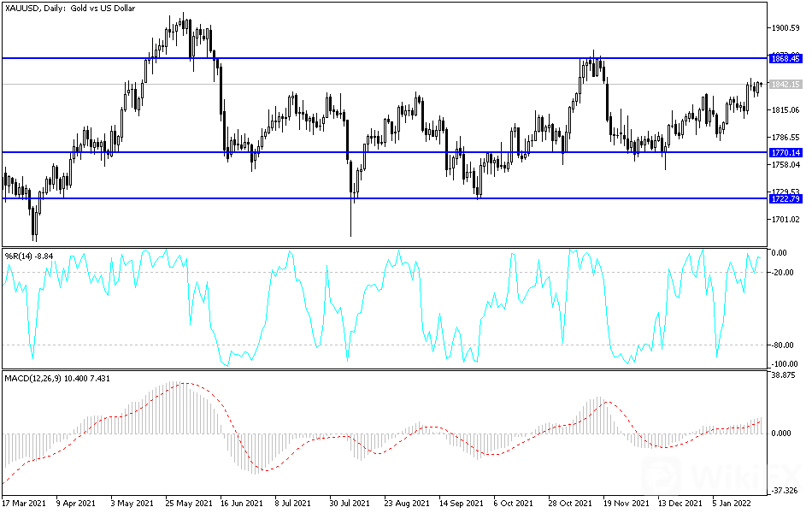Viewport: 812px width, 513px height.
Task: Click the 1701.02 price axis value
Action: [784, 220]
